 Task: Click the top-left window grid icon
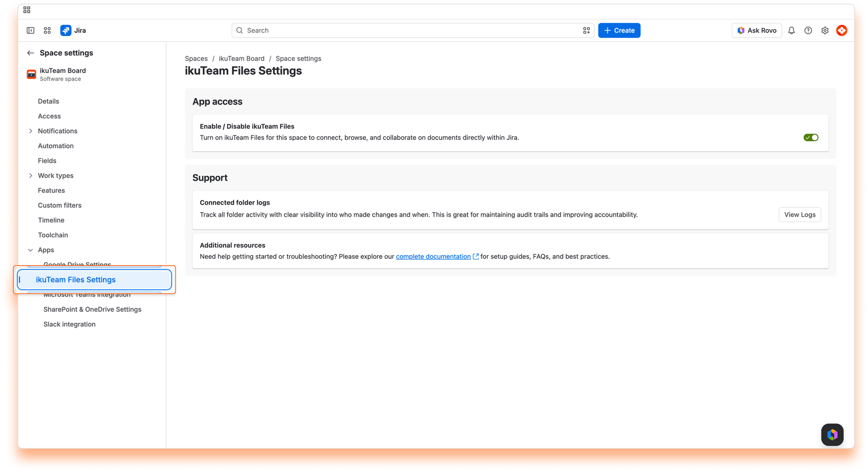click(x=27, y=10)
